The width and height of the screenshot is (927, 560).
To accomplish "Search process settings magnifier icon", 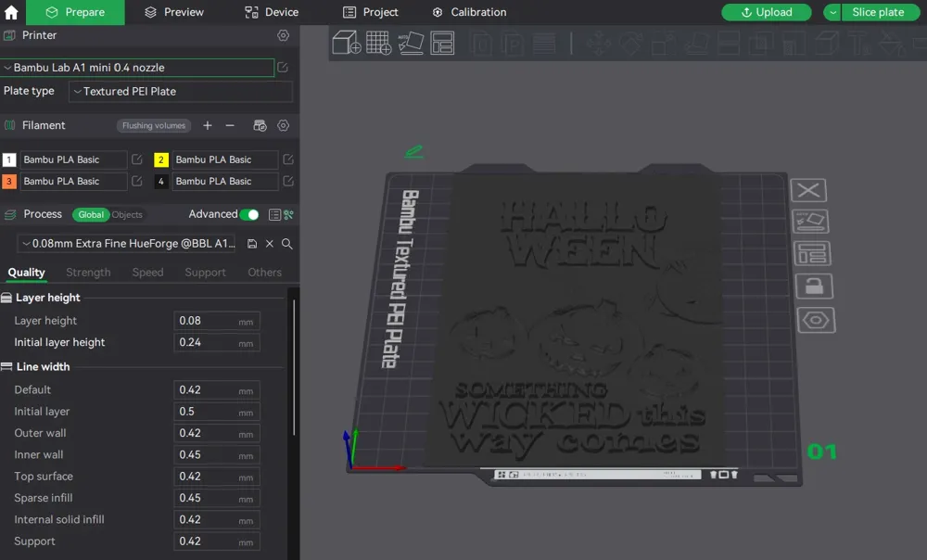I will click(286, 244).
